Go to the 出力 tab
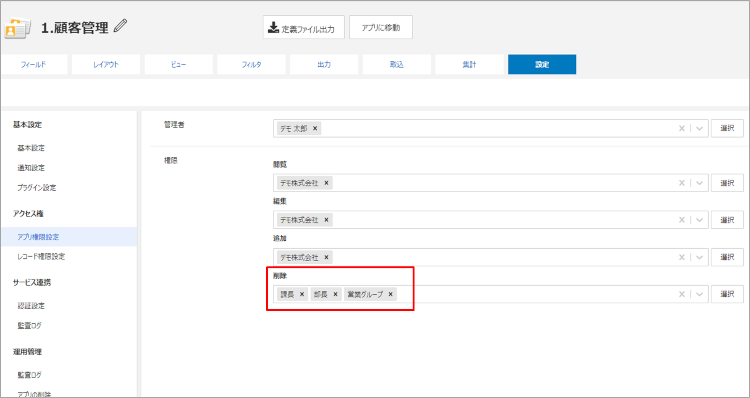Screen dimensions: 750x398 pyautogui.click(x=324, y=65)
